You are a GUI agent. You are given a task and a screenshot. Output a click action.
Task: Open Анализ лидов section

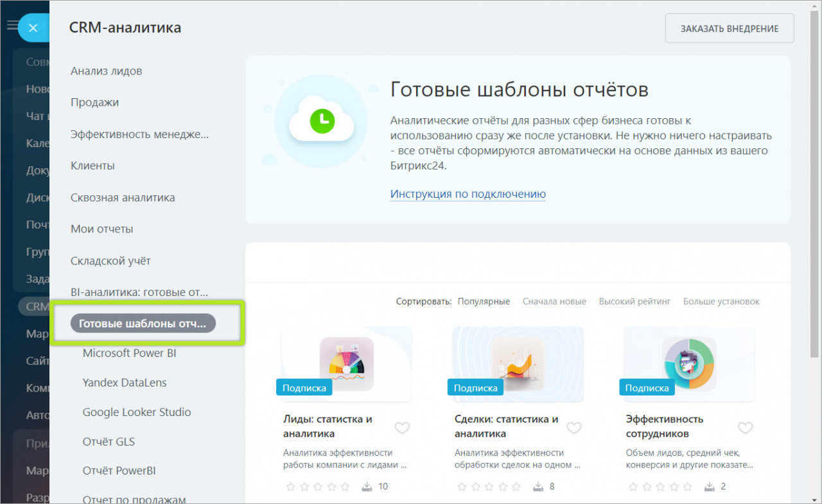107,71
